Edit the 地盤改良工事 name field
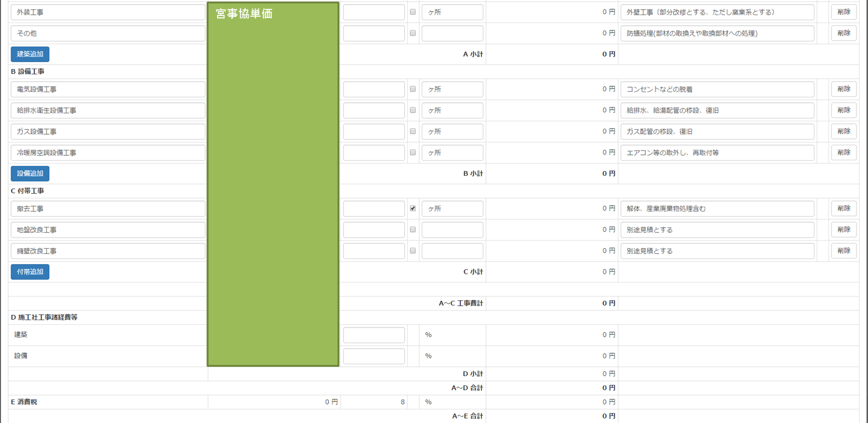The height and width of the screenshot is (423, 868). [108, 230]
